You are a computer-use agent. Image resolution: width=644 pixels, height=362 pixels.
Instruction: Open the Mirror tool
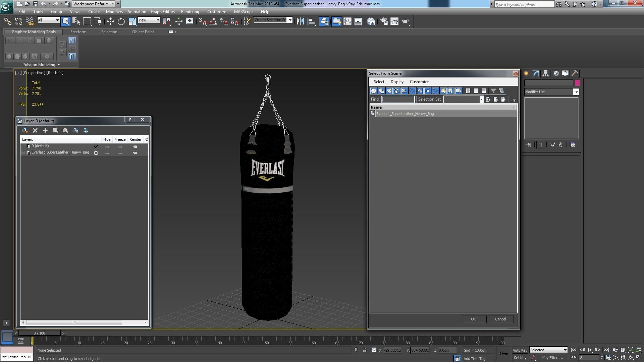tap(300, 21)
